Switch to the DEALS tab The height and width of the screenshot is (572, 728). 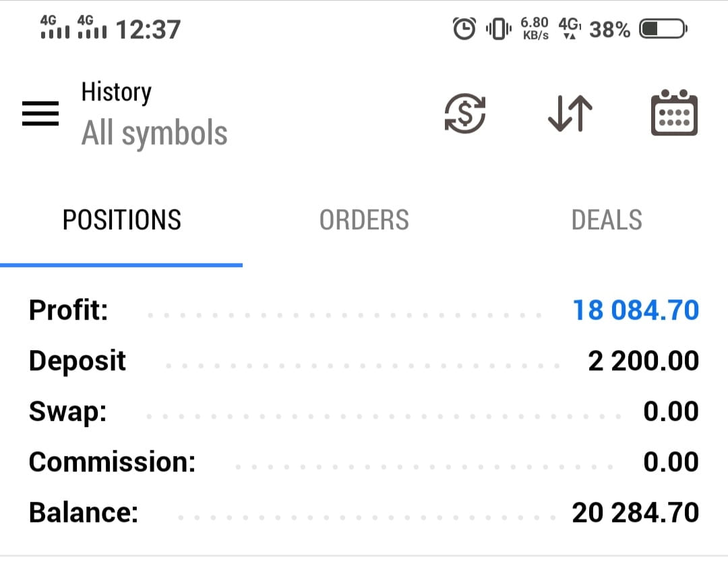point(607,220)
